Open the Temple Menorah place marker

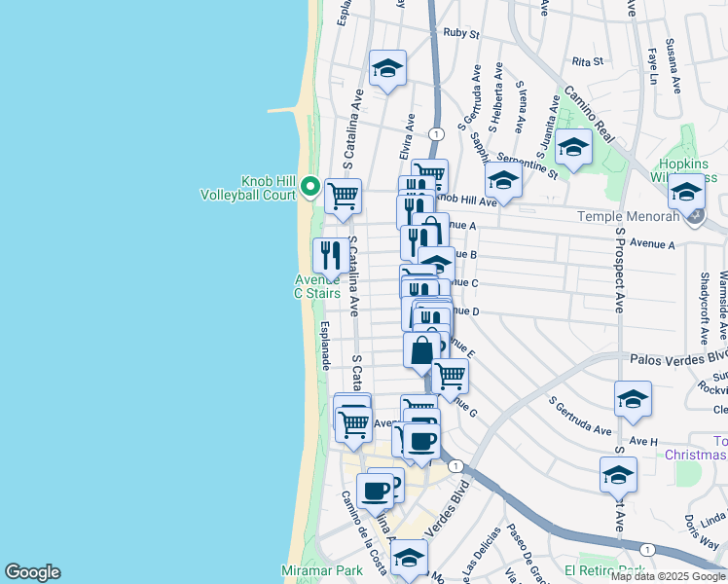[x=695, y=216]
